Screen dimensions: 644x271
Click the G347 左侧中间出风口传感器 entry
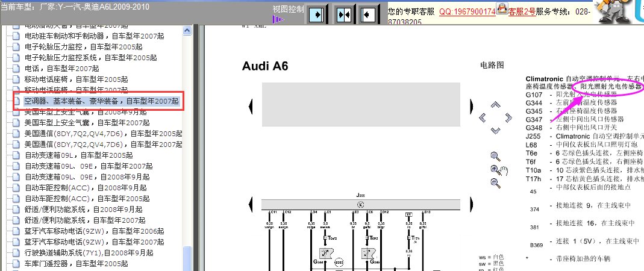click(575, 119)
